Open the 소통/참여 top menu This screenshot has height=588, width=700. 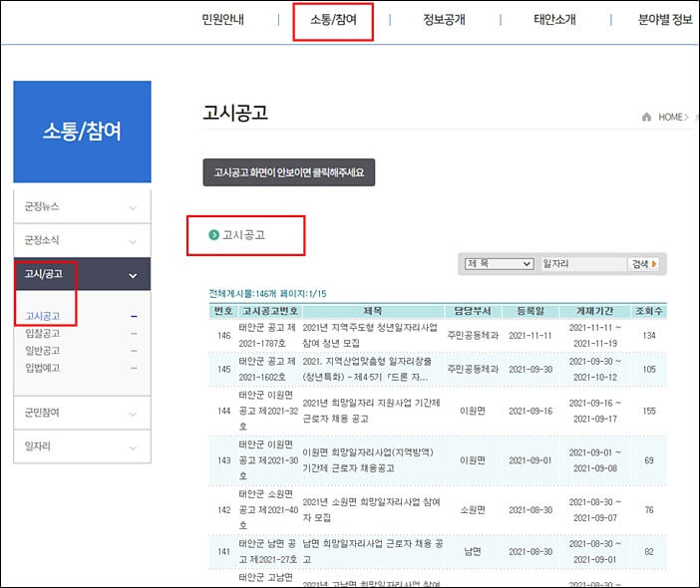pyautogui.click(x=333, y=20)
